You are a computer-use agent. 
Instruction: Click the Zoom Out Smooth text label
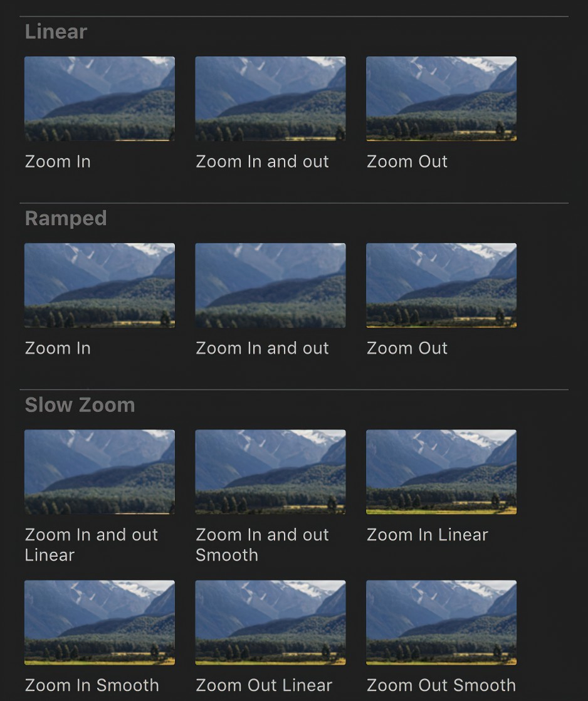click(x=441, y=685)
